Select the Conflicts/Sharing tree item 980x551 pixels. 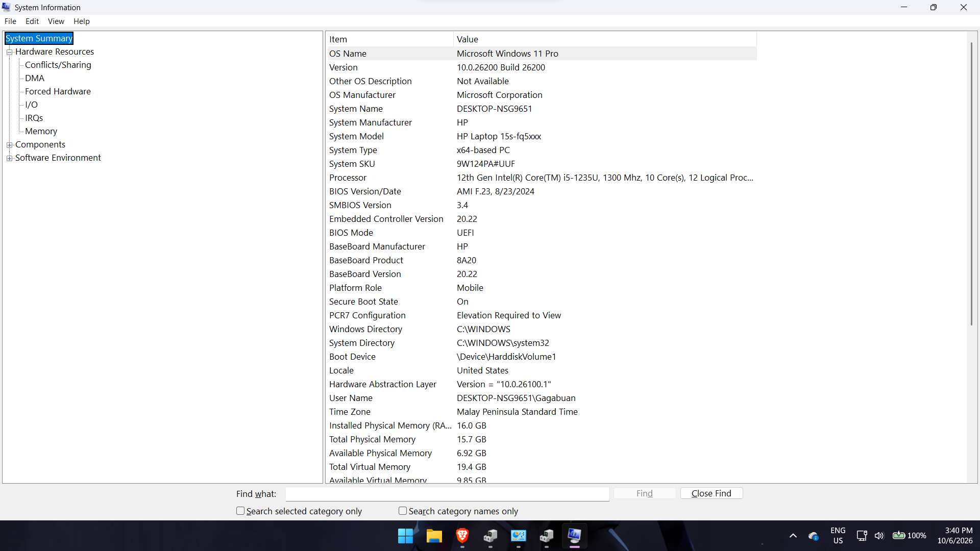(x=58, y=65)
